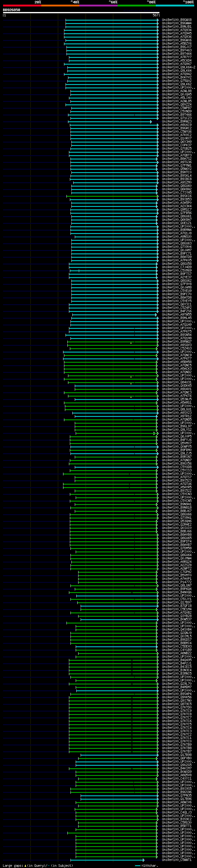Select hit label UniRef100_Q0JQA5
The width and height of the screenshot is (197, 868).
tap(177, 94)
